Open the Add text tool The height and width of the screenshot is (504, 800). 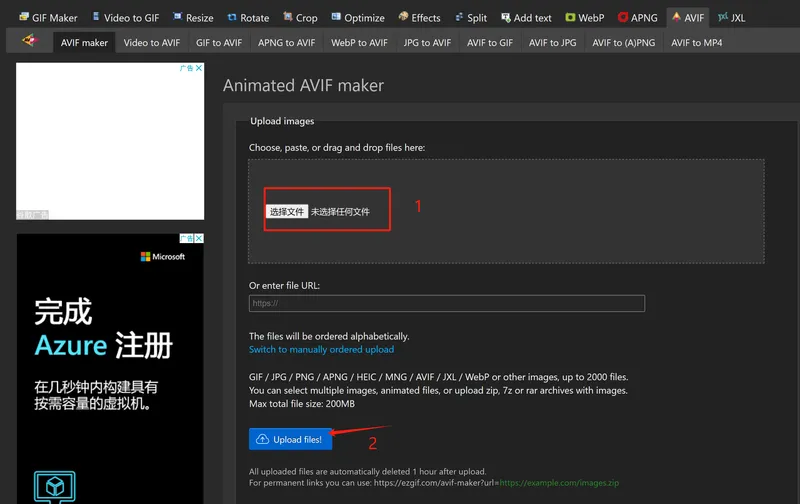click(x=526, y=18)
